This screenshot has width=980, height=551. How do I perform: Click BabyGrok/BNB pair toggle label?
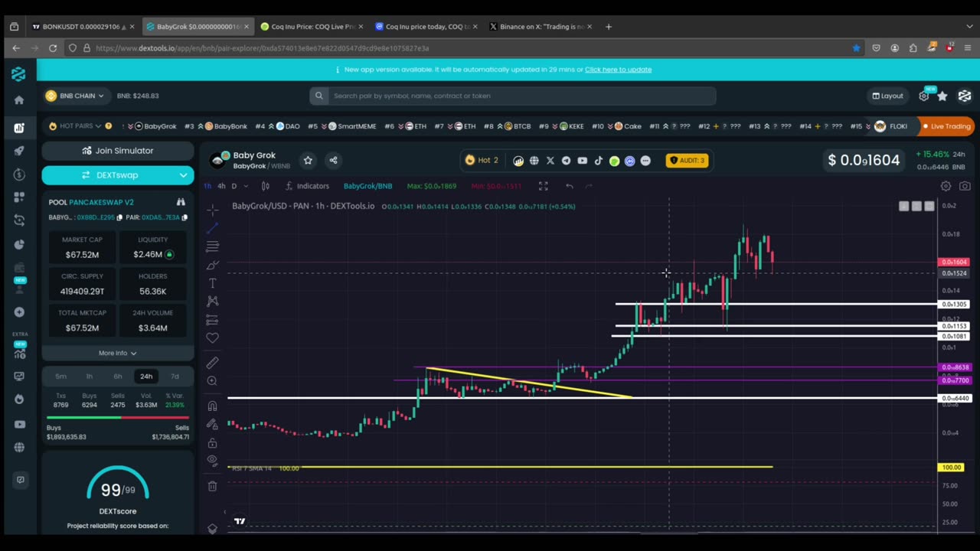click(367, 186)
